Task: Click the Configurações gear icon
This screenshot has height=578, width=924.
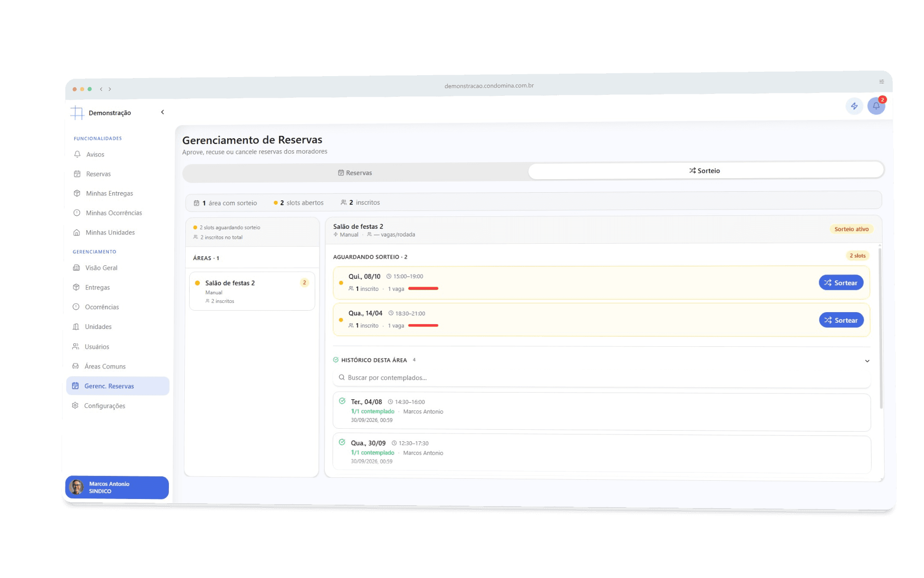Action: [x=75, y=406]
